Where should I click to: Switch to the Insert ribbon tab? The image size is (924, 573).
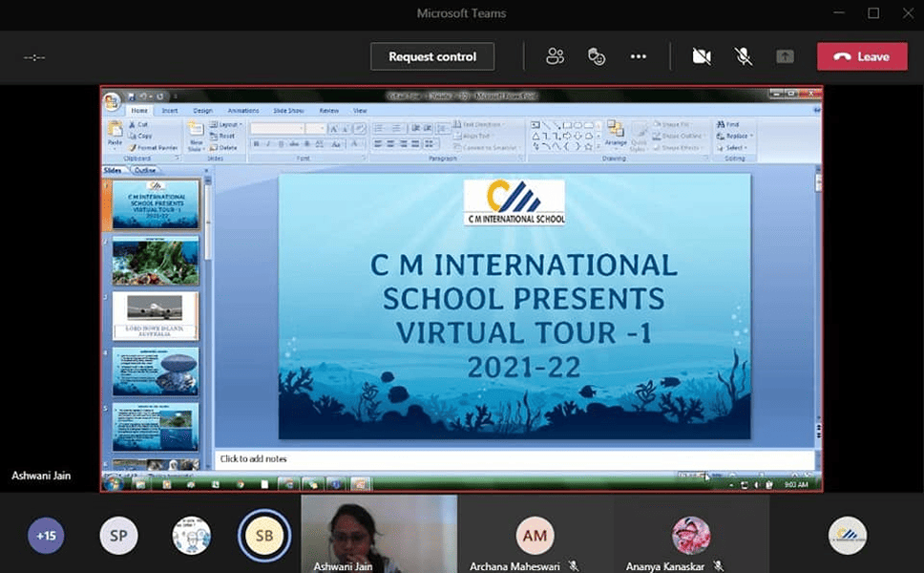click(x=170, y=111)
